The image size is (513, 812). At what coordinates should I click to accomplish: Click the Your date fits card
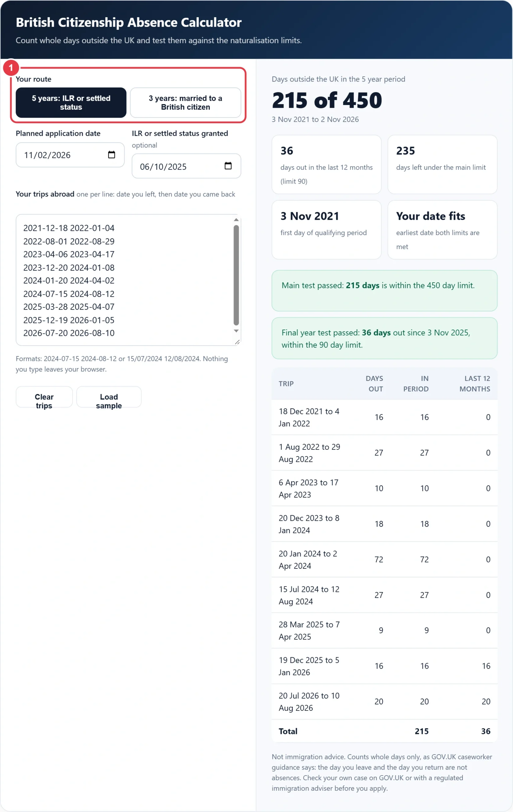(442, 230)
